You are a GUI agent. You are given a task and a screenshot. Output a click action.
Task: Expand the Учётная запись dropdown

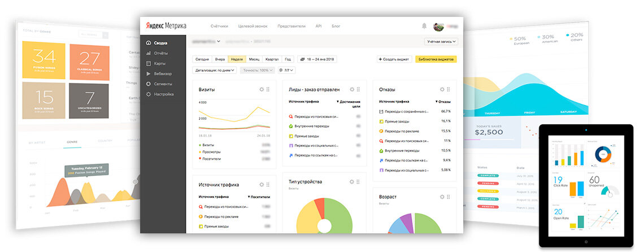(x=441, y=41)
